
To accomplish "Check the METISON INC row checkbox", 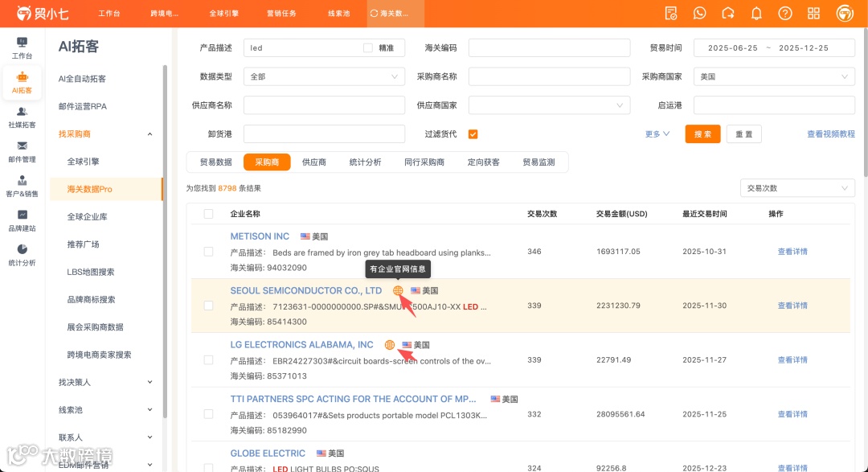I will [208, 252].
